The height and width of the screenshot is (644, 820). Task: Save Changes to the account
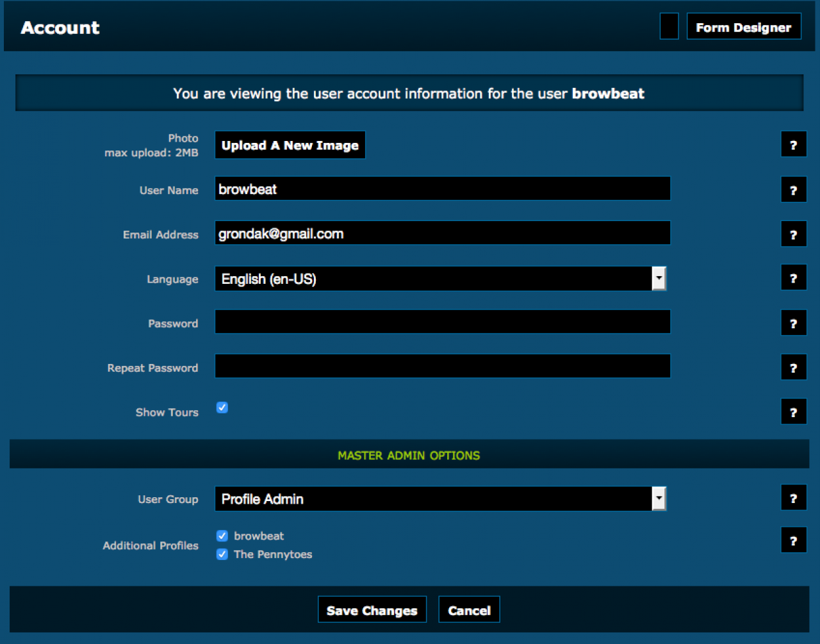tap(372, 610)
